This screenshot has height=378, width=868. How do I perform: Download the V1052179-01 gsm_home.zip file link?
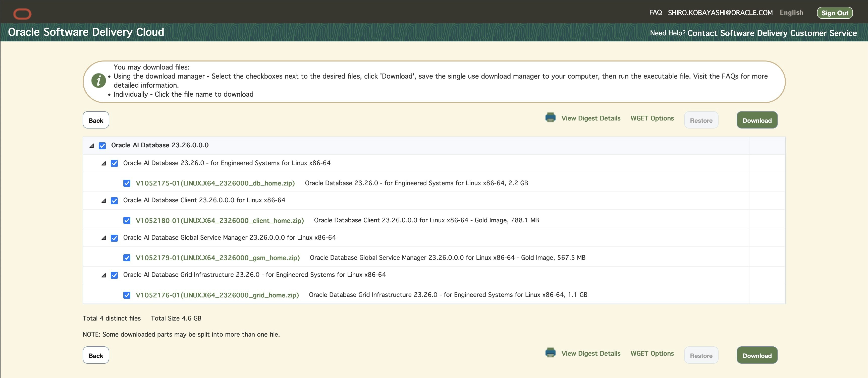click(x=217, y=258)
